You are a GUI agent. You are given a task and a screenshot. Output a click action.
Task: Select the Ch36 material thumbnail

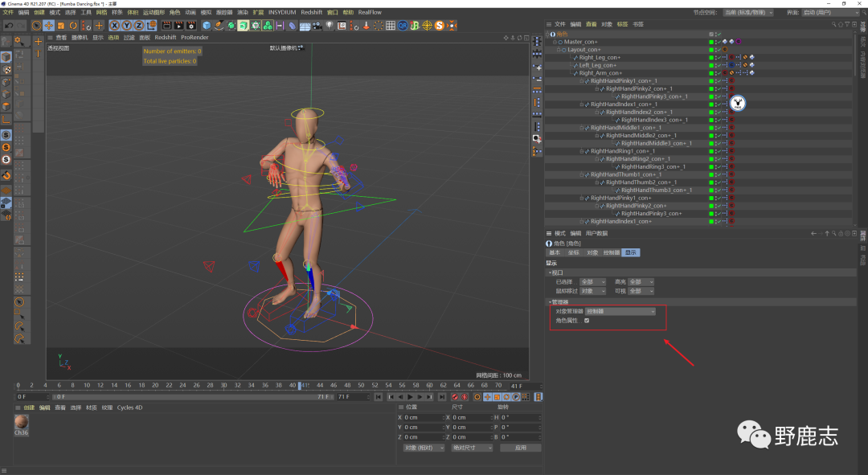tap(22, 422)
